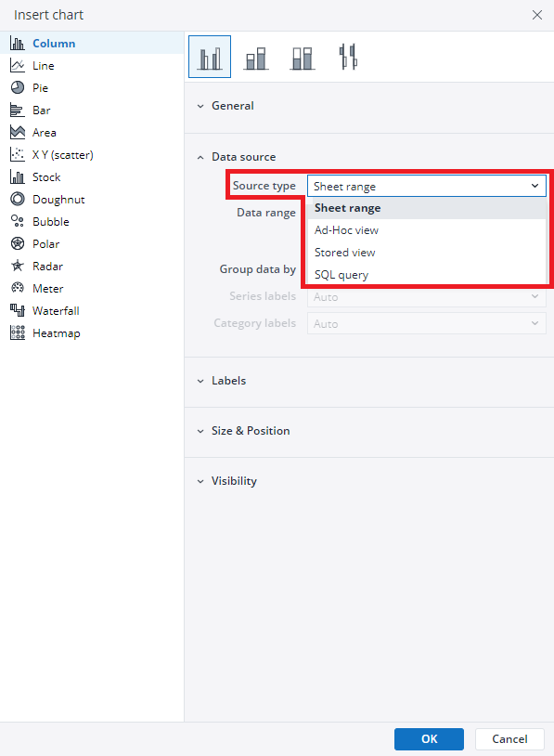Select the Waterfall chart type icon
The height and width of the screenshot is (756, 554).
point(18,310)
